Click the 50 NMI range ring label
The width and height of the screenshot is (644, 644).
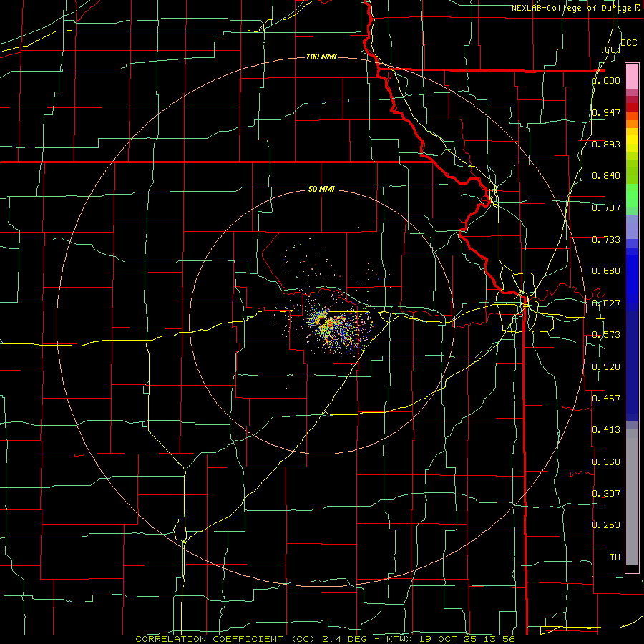[321, 189]
